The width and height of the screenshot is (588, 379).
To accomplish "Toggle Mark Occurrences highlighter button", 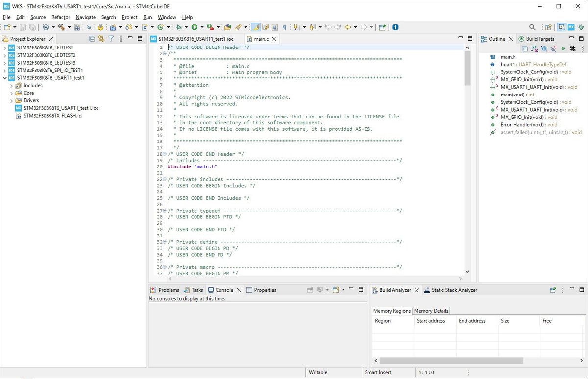I will pyautogui.click(x=256, y=27).
